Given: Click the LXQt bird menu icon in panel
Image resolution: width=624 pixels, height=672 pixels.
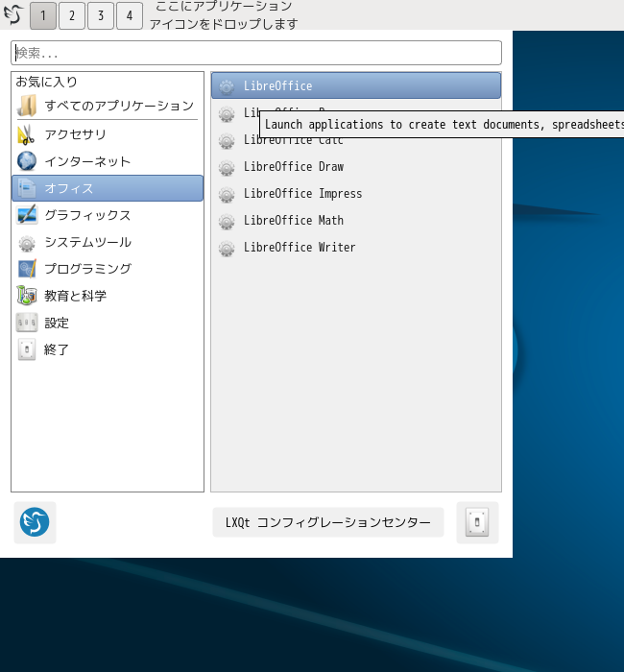Looking at the screenshot, I should (12, 14).
